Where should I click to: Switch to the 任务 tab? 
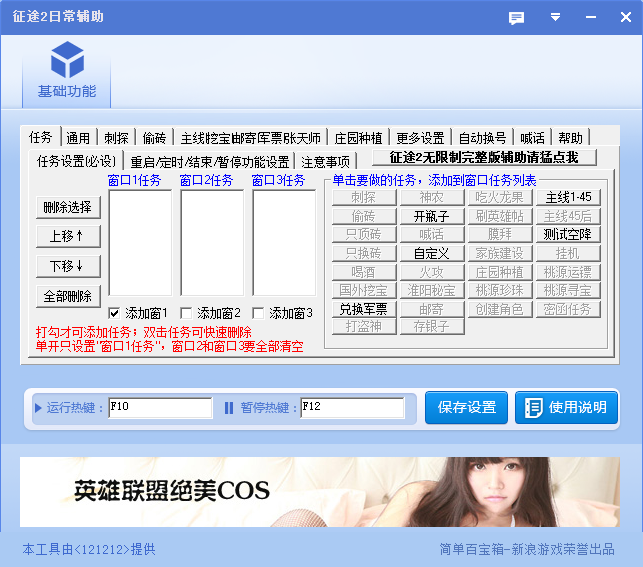point(40,137)
